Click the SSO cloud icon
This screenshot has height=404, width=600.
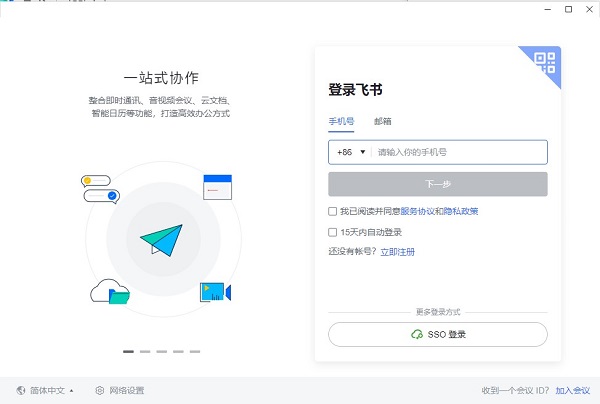tap(417, 334)
